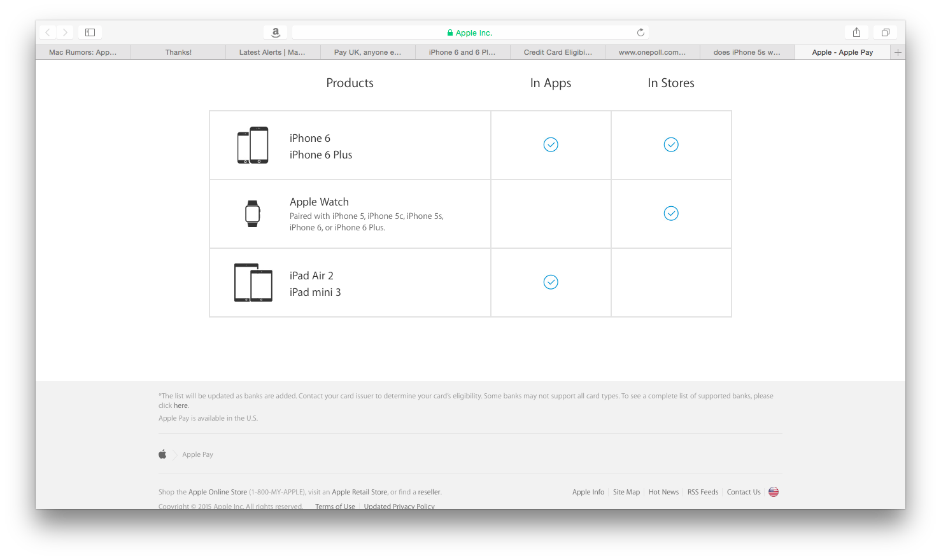Open Contact Us footer link

click(x=744, y=492)
